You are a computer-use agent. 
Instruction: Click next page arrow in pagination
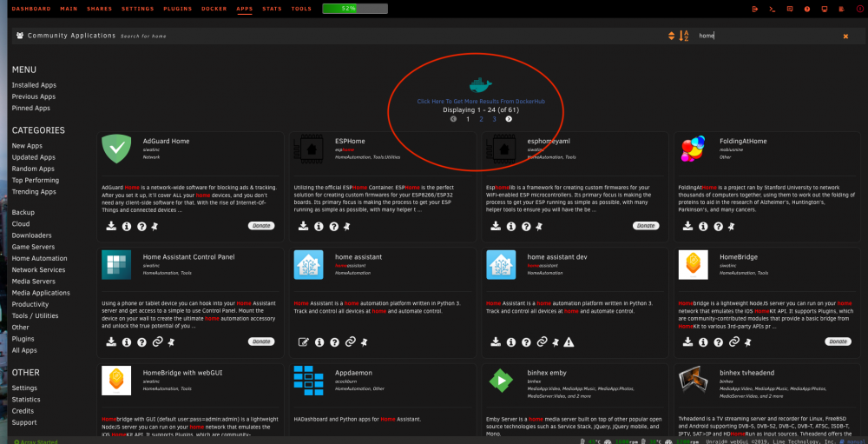click(509, 119)
